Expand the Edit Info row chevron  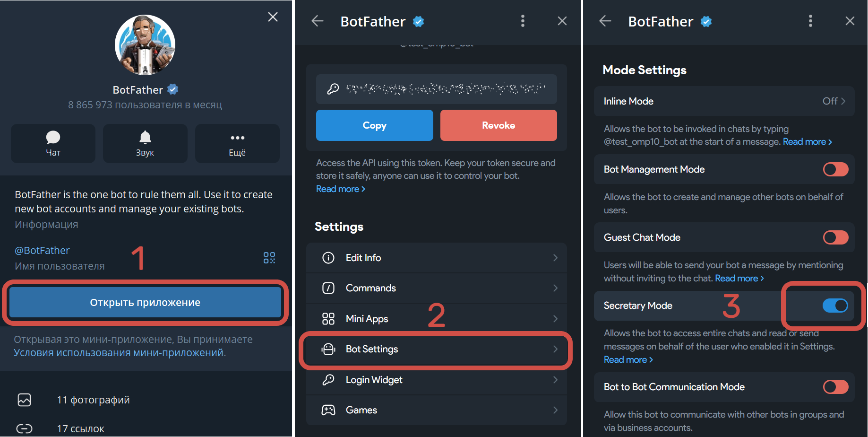556,258
